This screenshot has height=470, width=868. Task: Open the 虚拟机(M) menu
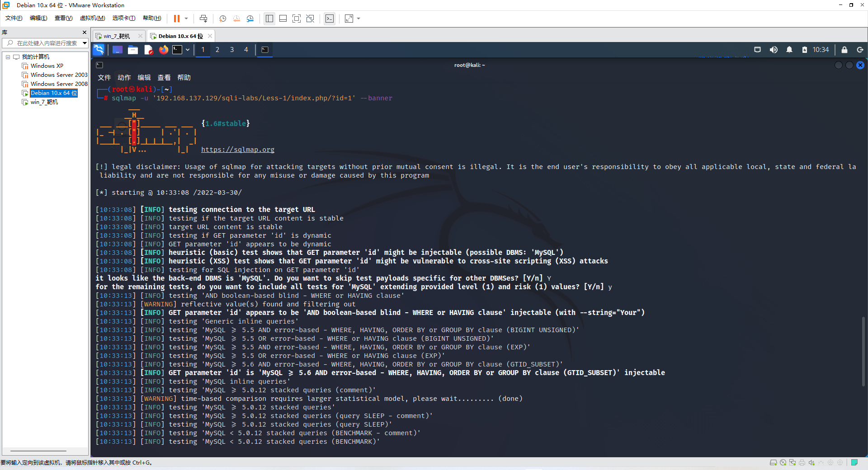(x=92, y=18)
